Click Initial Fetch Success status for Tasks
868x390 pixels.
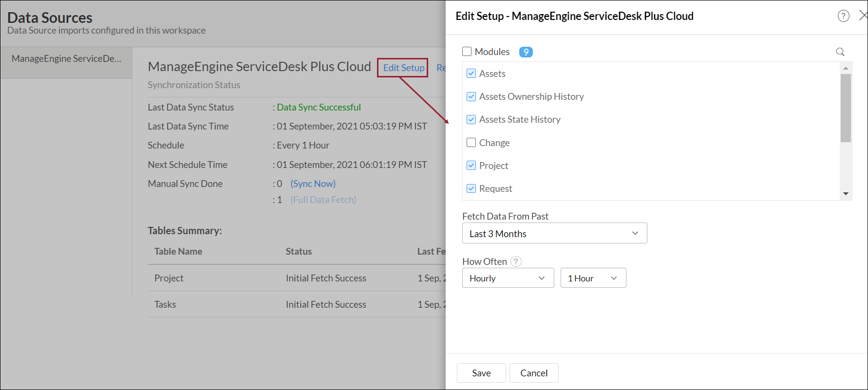click(326, 304)
